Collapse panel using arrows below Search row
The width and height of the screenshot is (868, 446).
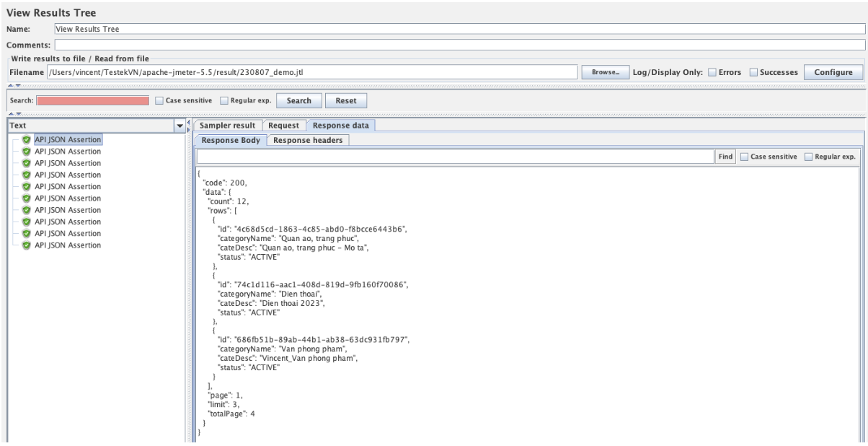tap(11, 114)
